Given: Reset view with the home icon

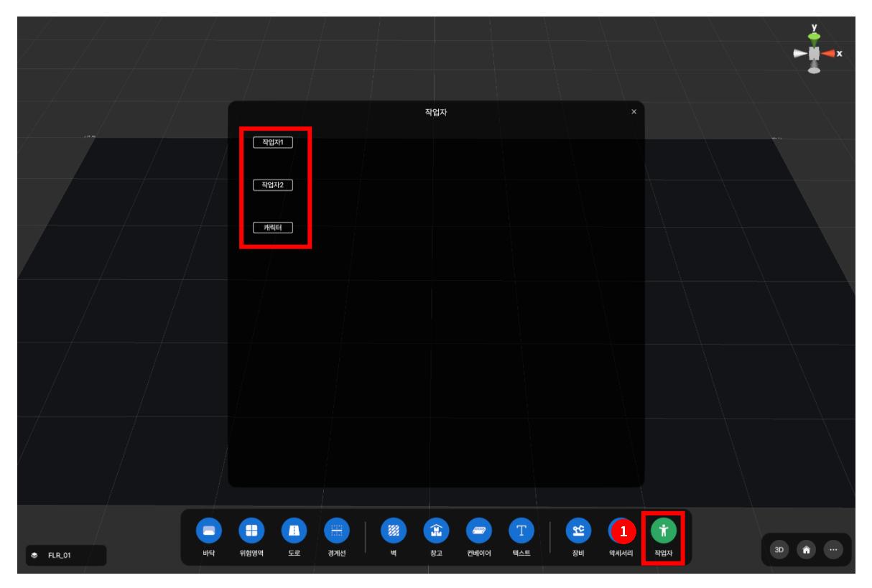Looking at the screenshot, I should [x=806, y=548].
